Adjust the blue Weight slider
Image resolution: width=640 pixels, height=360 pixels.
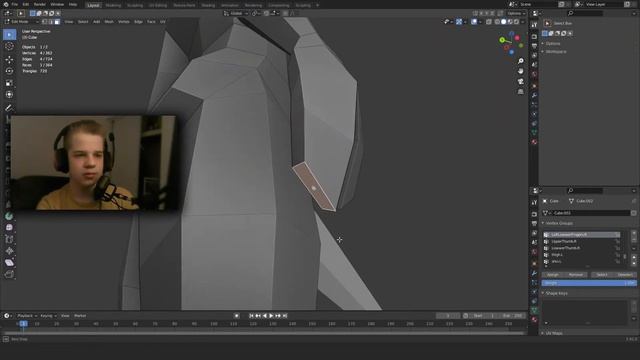tap(589, 283)
